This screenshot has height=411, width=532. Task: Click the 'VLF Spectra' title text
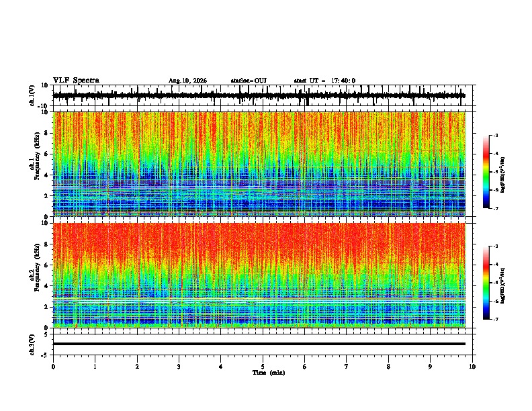76,81
